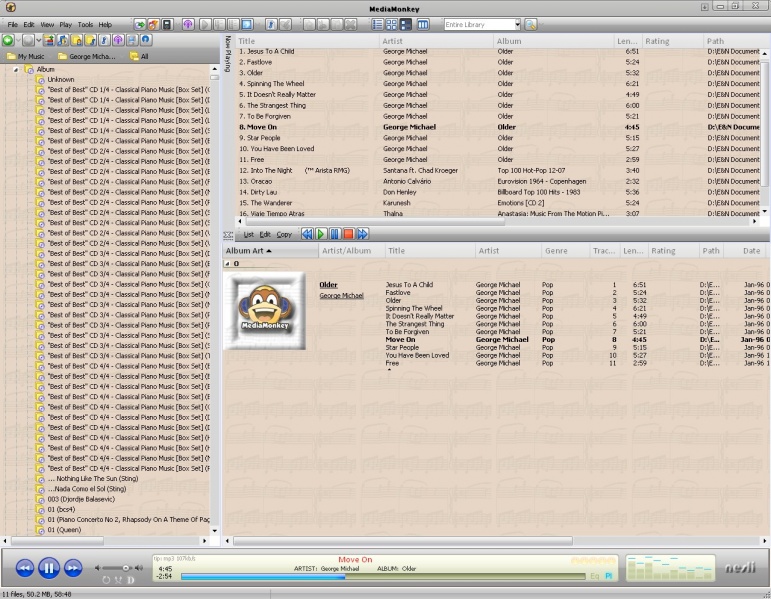Click the green back navigation button
Screen dimensions: 771x599
(x=8, y=41)
